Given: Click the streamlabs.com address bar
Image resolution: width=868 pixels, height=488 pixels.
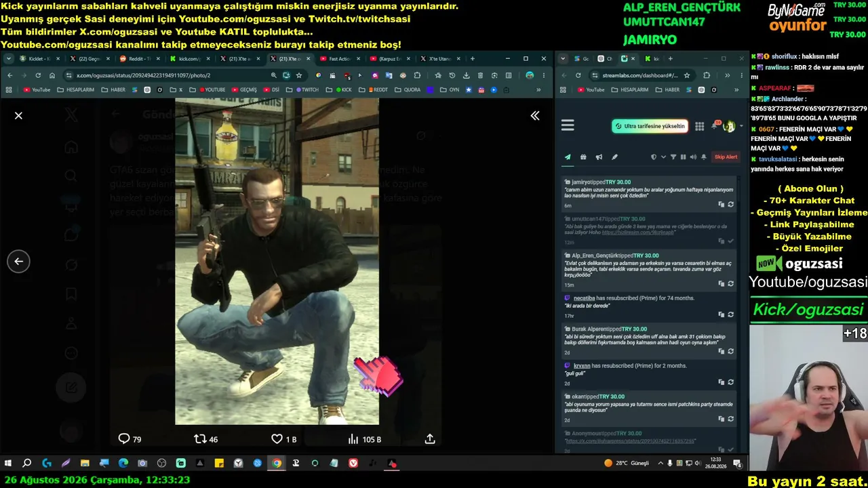Looking at the screenshot, I should pyautogui.click(x=640, y=75).
